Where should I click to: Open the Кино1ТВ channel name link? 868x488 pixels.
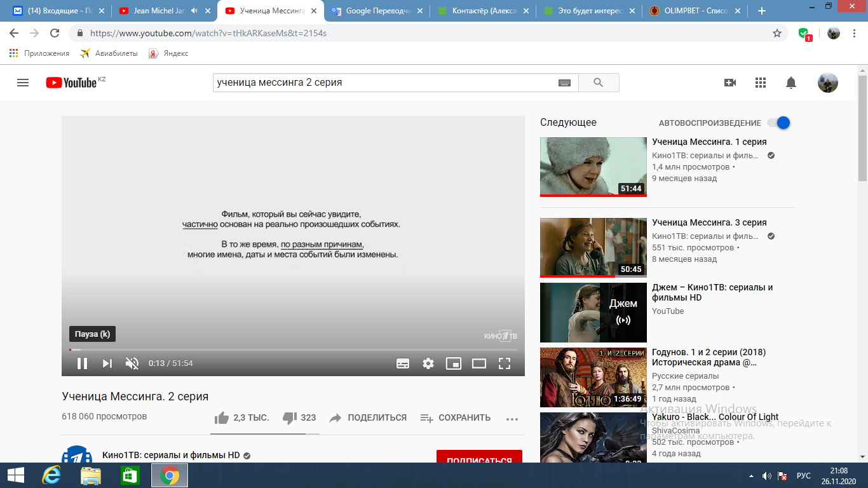pyautogui.click(x=171, y=456)
